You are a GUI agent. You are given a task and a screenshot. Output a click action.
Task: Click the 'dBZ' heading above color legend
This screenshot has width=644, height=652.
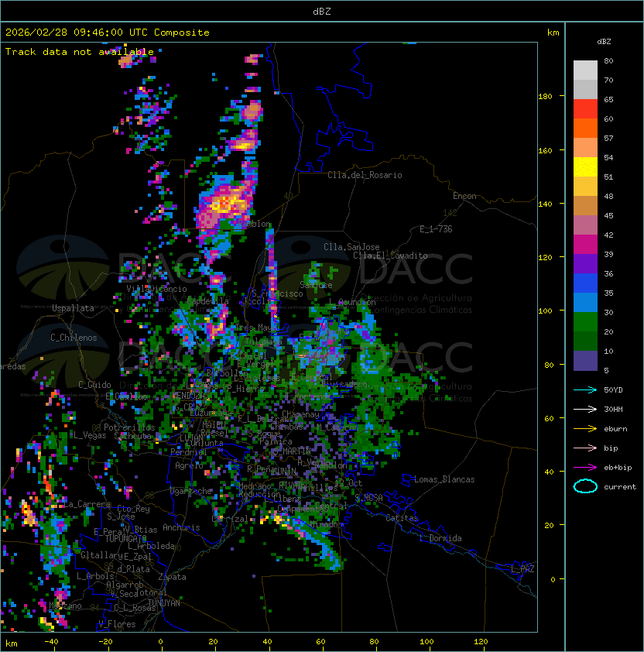pyautogui.click(x=604, y=42)
